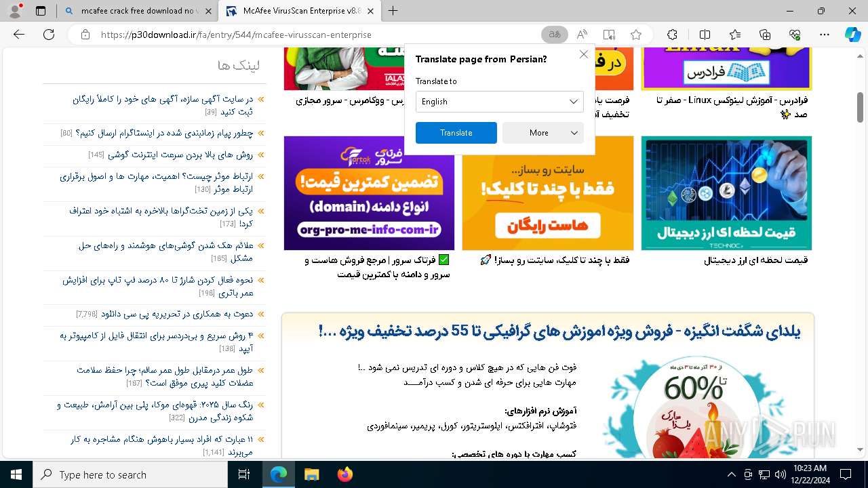Open the taskbar clock showing 10:23 AM
The image size is (868, 488).
pos(810,474)
